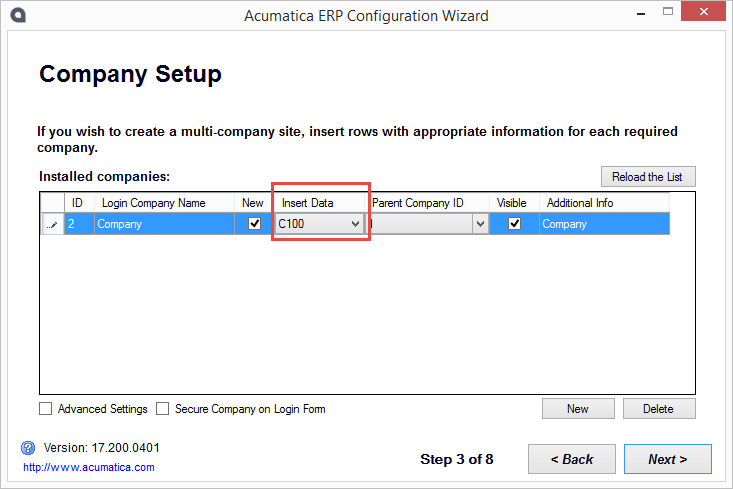
Task: Click the 'Version: 17.200.0401' text
Action: point(101,448)
